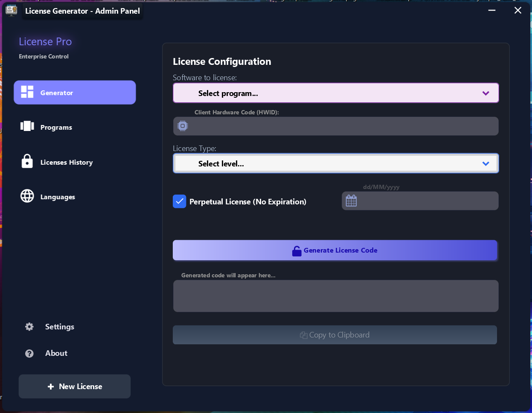Minimize the License Generator window

[x=492, y=10]
